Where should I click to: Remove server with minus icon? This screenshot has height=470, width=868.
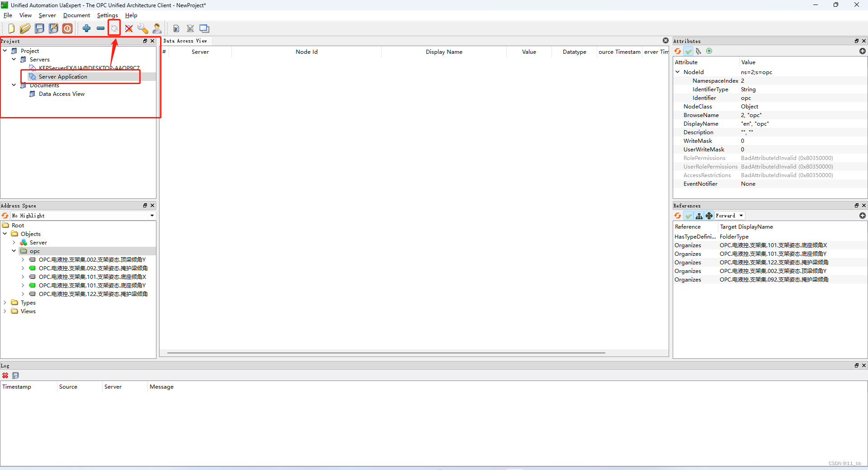pos(100,28)
